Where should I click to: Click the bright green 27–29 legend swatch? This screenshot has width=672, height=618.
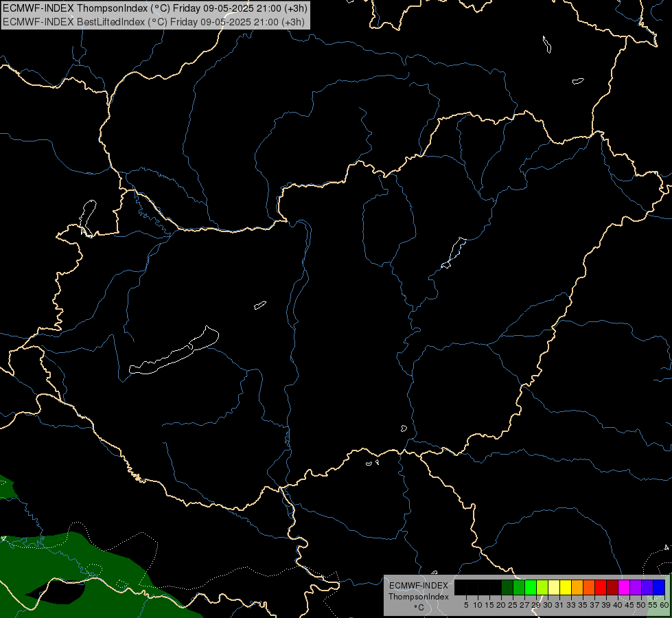click(x=531, y=587)
